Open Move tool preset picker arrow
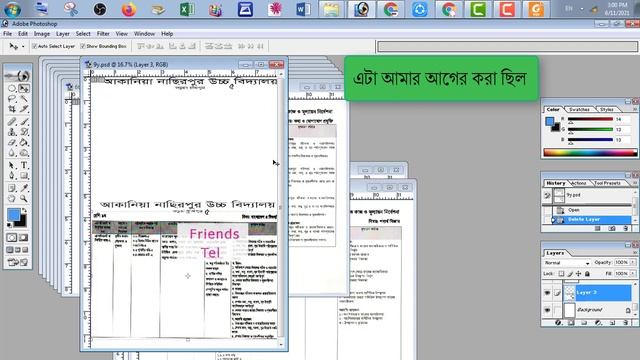The image size is (640, 360). pyautogui.click(x=23, y=46)
